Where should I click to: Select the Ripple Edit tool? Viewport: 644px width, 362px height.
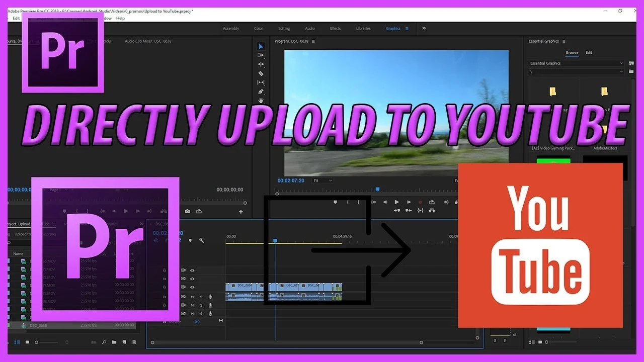point(261,64)
